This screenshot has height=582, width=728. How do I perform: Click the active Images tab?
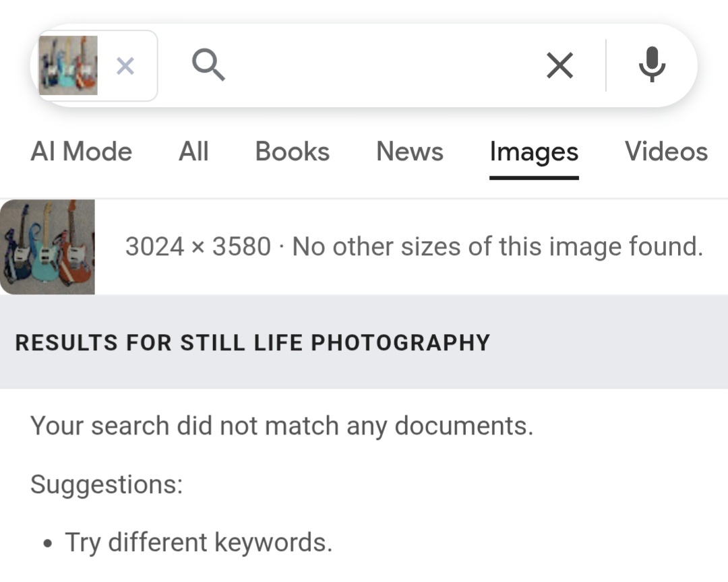point(534,152)
